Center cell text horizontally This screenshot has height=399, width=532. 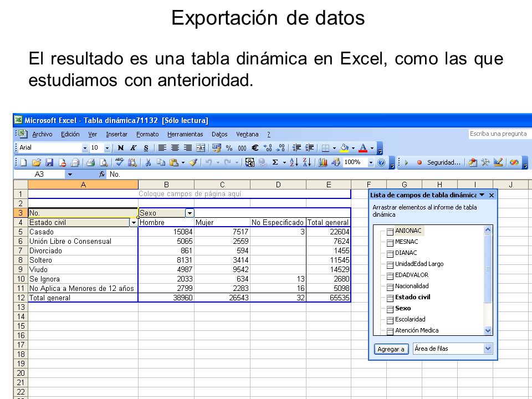point(175,148)
